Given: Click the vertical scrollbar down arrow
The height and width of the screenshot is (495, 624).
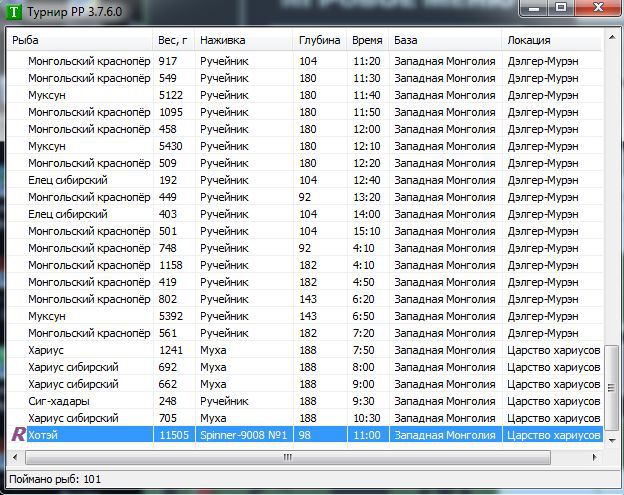Looking at the screenshot, I should tap(611, 440).
